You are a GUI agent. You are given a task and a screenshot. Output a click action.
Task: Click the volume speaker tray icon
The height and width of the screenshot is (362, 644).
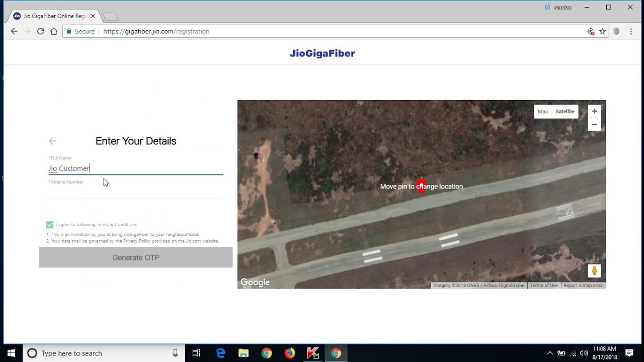coord(584,353)
